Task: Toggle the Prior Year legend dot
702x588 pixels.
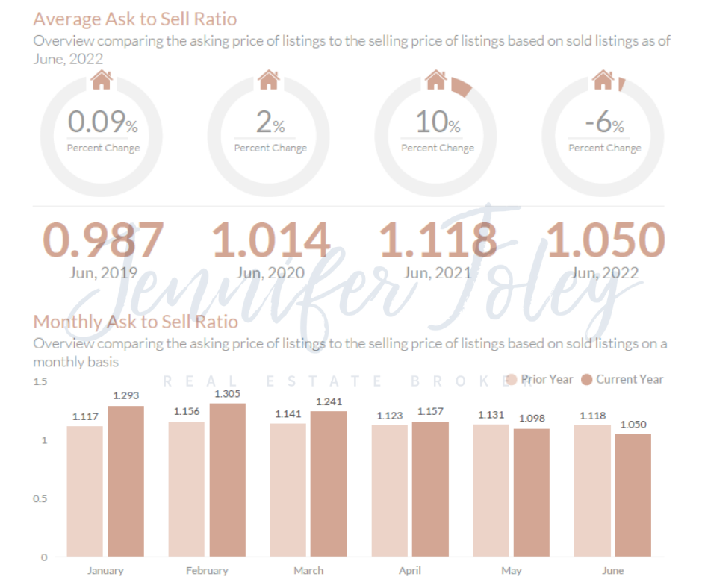Action: [x=512, y=380]
